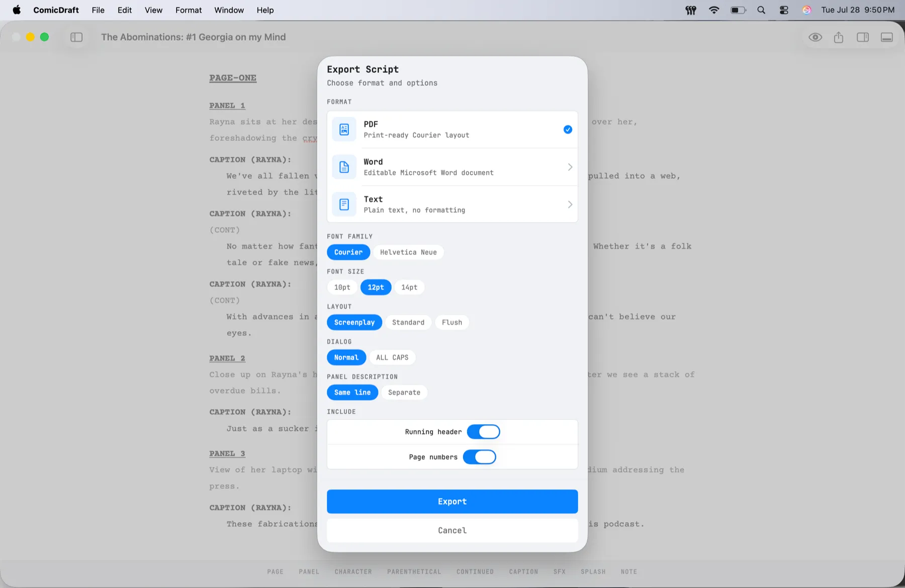
Task: Click SFX in the bottom element bar
Action: coord(560,572)
